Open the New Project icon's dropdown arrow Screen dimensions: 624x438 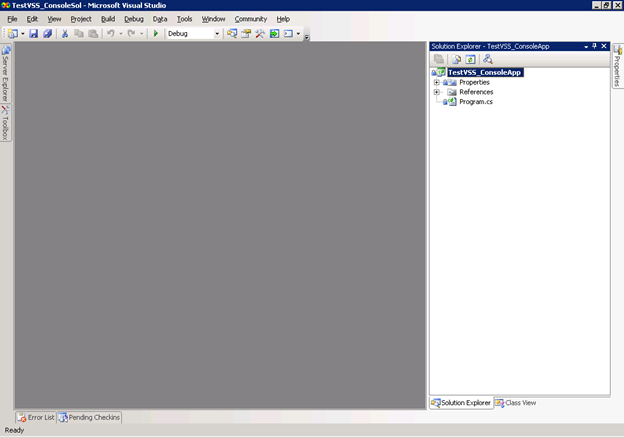pyautogui.click(x=23, y=34)
